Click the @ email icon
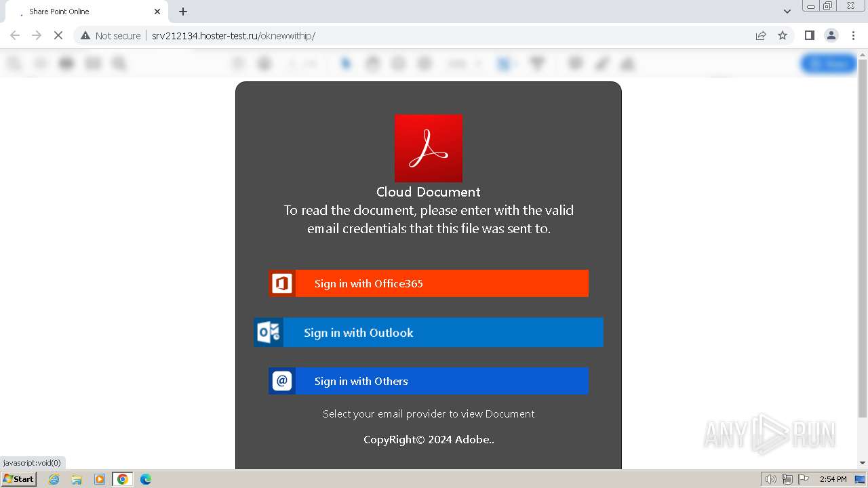 point(282,381)
